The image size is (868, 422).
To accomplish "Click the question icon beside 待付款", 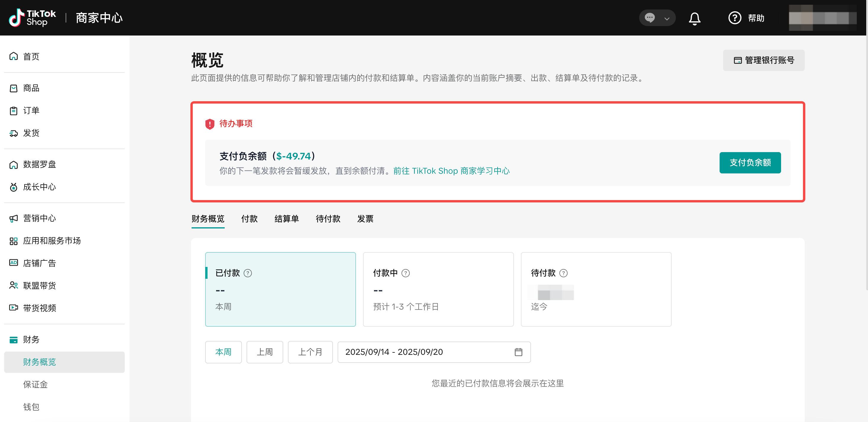I will click(563, 273).
